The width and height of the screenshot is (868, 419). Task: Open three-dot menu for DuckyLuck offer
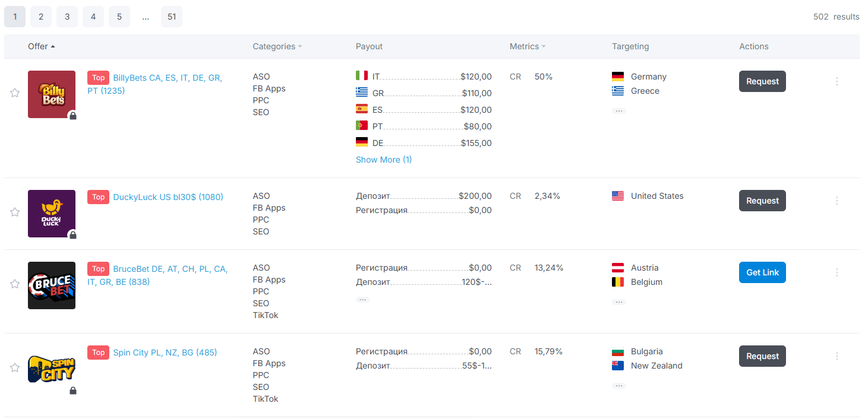coord(837,201)
